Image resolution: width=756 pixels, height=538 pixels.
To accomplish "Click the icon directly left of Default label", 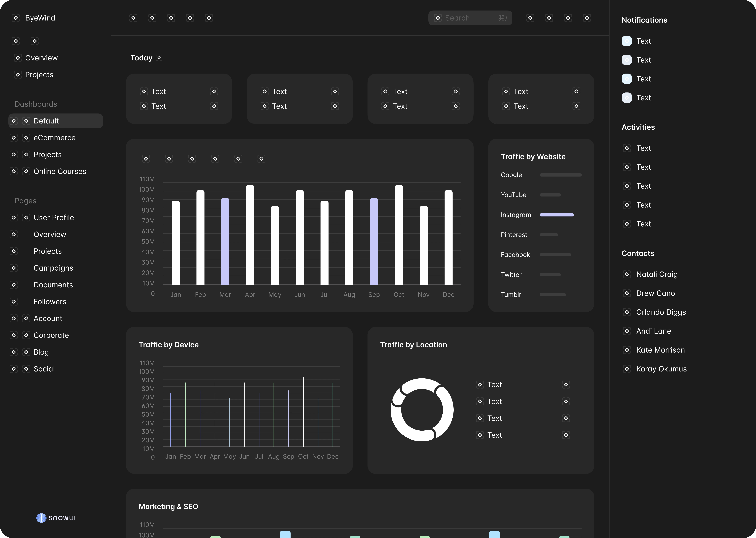I will (26, 121).
